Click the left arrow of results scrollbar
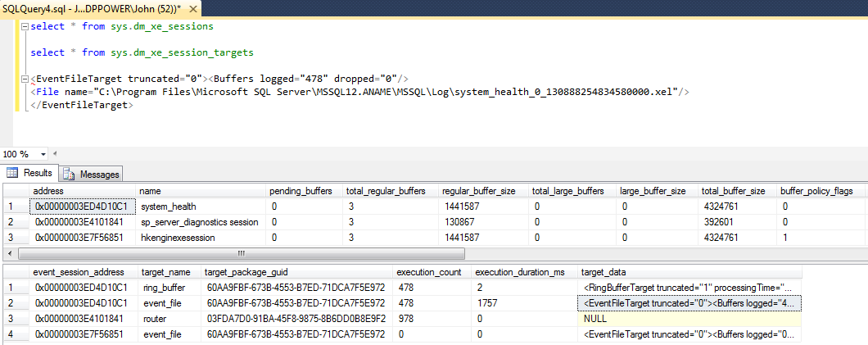This screenshot has width=868, height=345. [x=8, y=253]
